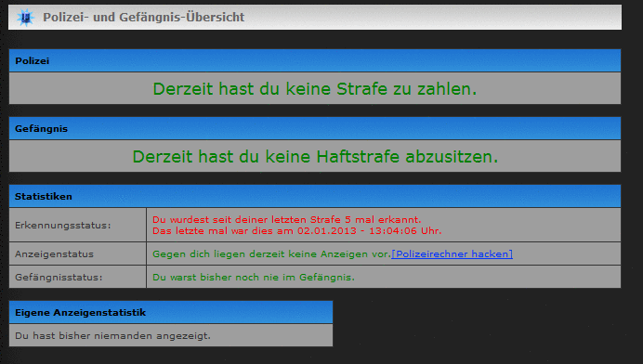The width and height of the screenshot is (643, 364).
Task: Click the Anzeigenstatus label cell
Action: pos(77,254)
